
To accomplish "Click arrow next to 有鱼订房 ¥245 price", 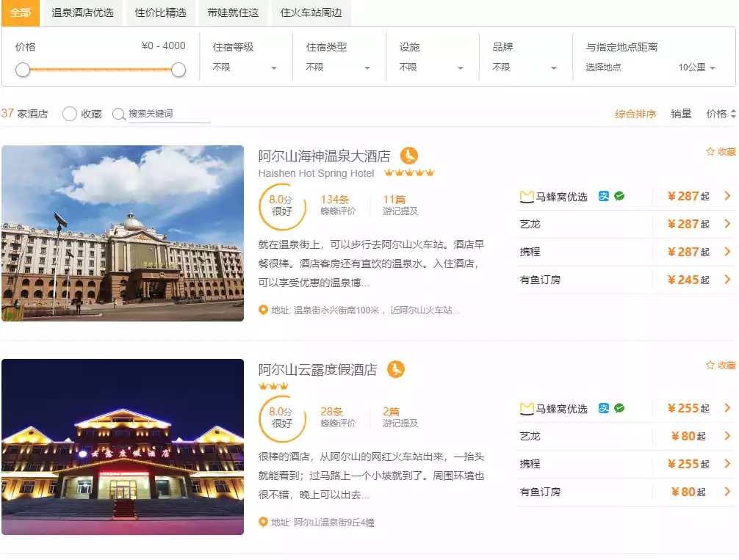I will 727,280.
